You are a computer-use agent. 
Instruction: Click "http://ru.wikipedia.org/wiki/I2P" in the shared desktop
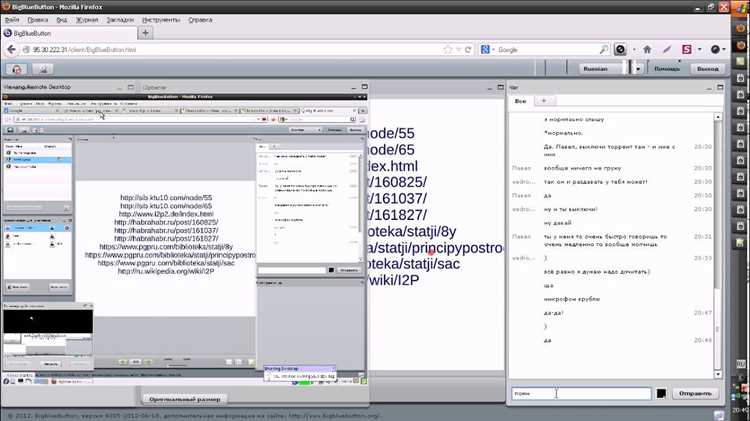tap(166, 271)
